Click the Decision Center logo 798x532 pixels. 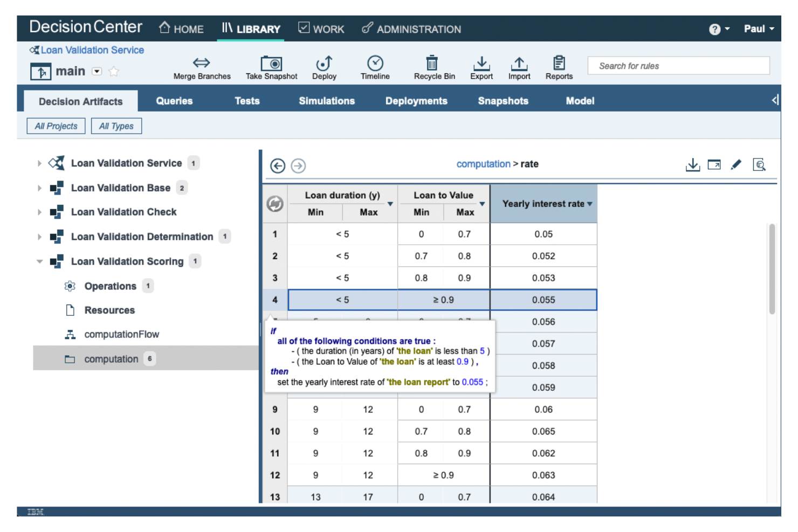(x=86, y=27)
